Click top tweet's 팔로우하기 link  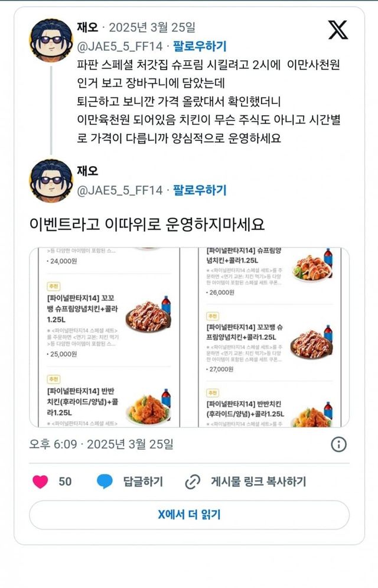pos(200,46)
